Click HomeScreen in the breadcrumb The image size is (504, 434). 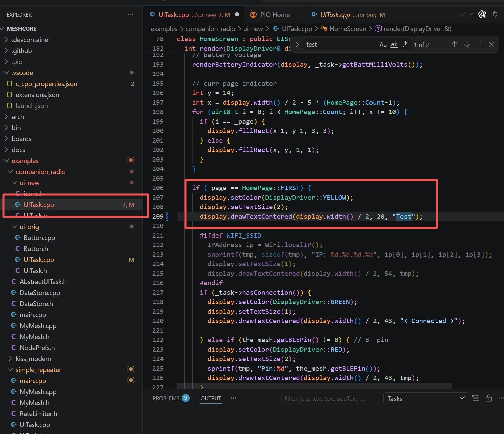347,29
